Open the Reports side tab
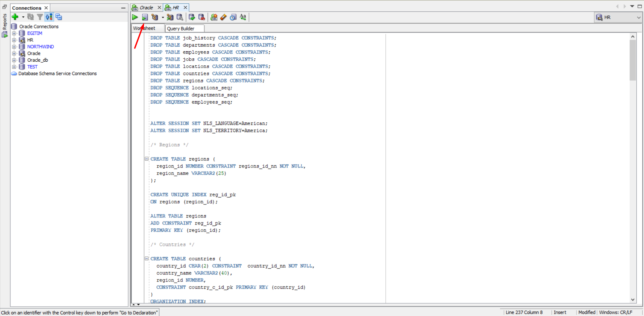This screenshot has width=644, height=316. pyautogui.click(x=5, y=22)
